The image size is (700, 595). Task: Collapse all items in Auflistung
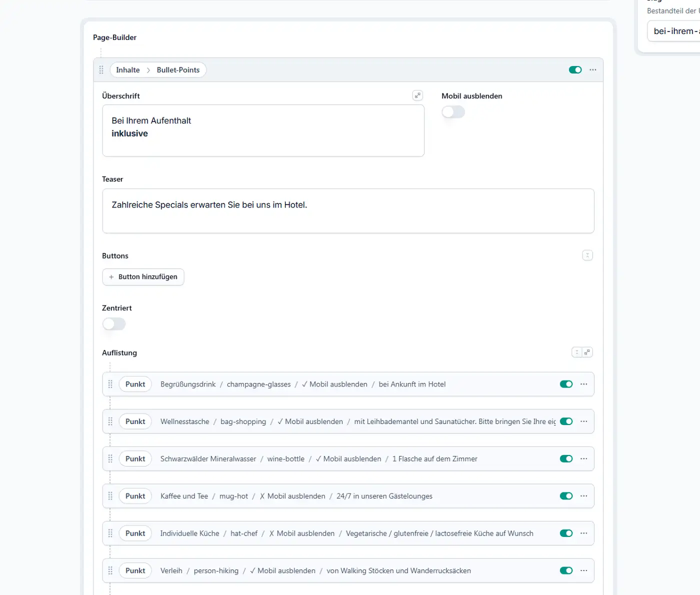tap(577, 352)
